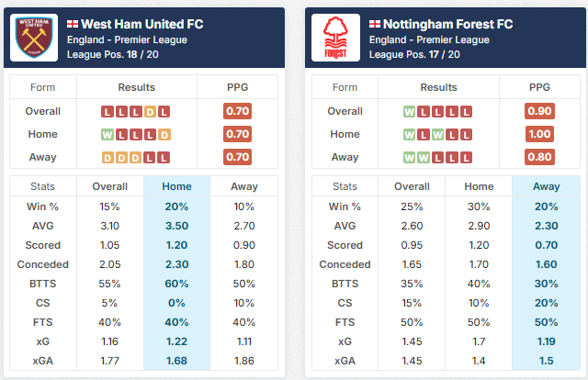Open the West Ham United FC title link
This screenshot has width=588, height=380.
point(142,23)
